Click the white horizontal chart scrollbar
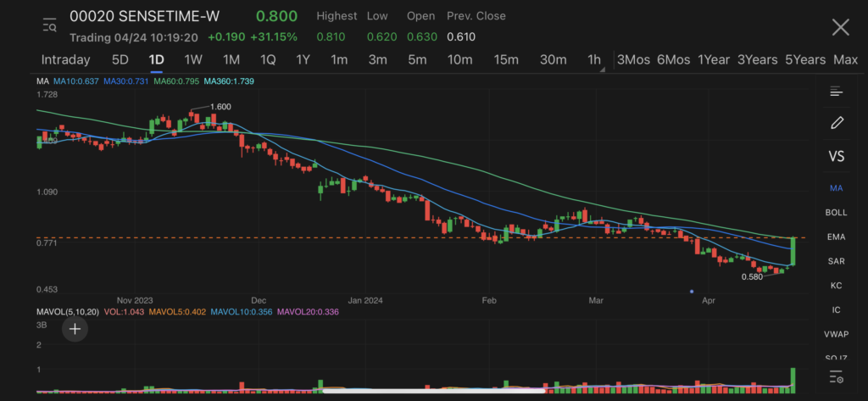This screenshot has width=868, height=401. [433, 391]
